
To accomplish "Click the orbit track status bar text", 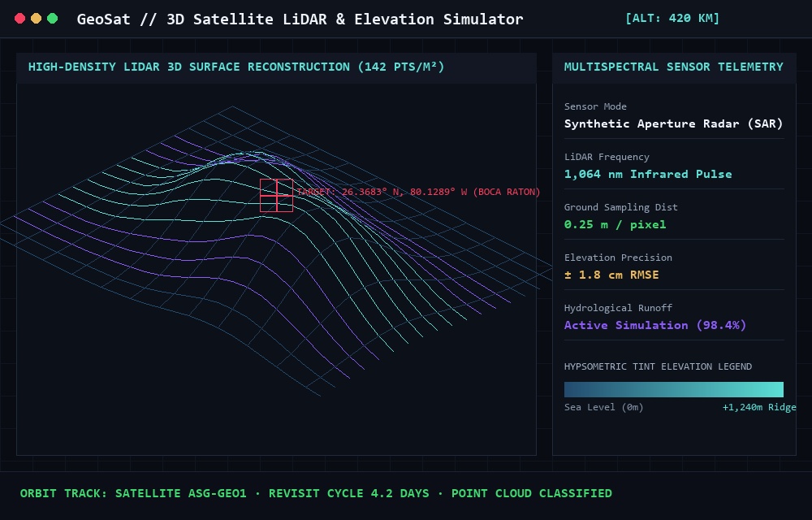I will [x=316, y=493].
